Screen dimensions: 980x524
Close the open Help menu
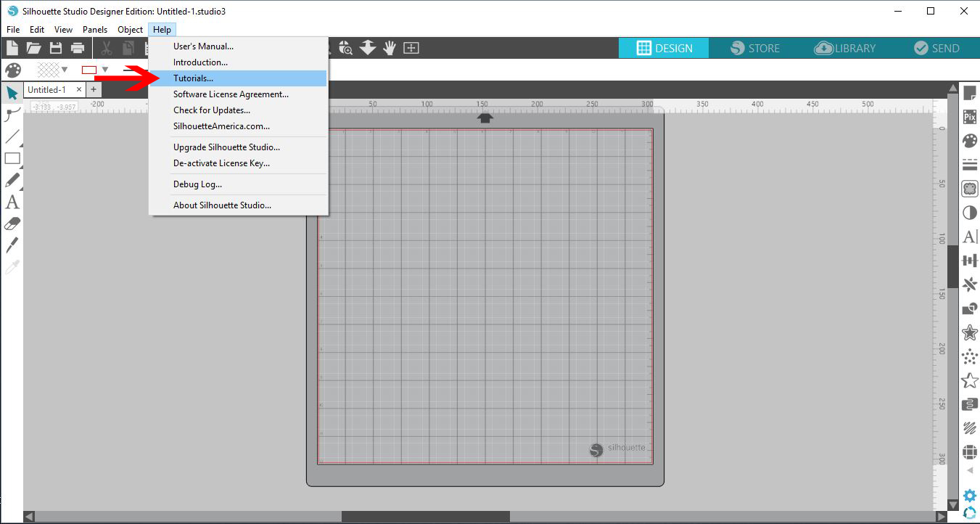[x=162, y=30]
